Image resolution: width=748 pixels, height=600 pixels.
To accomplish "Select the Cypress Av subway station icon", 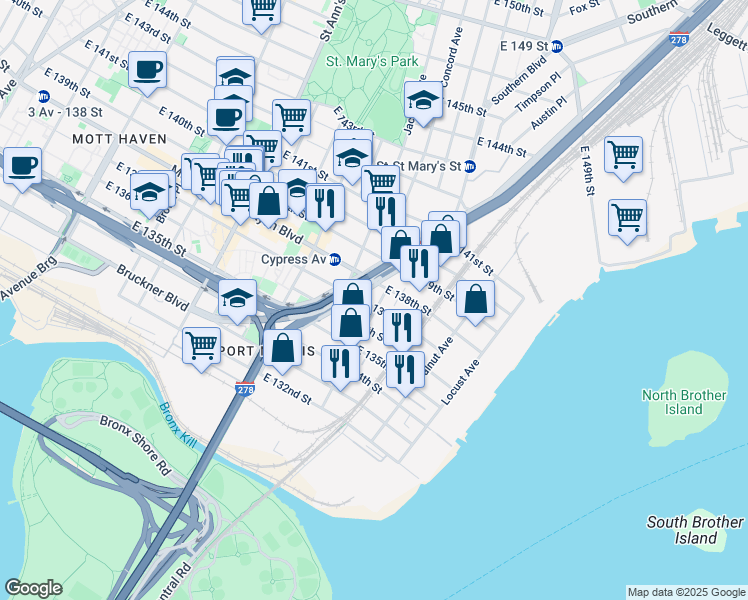I will pyautogui.click(x=335, y=259).
